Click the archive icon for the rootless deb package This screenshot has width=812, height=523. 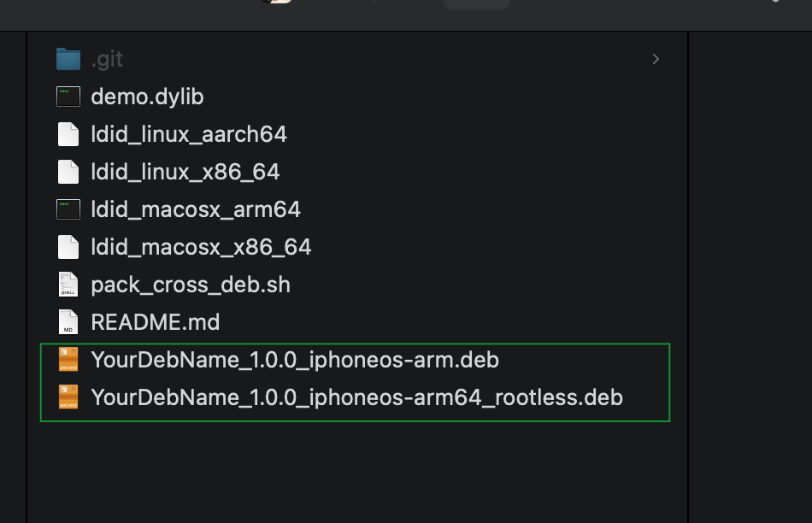click(68, 397)
